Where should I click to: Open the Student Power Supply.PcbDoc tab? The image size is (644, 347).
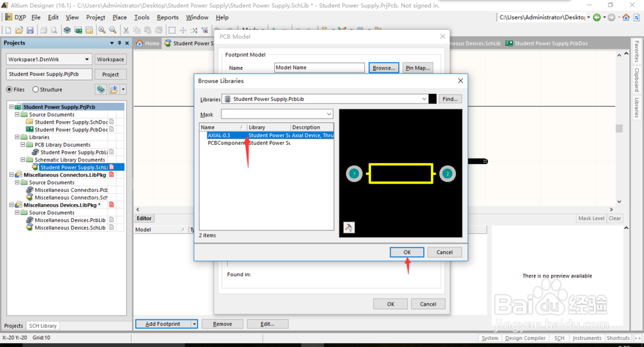[547, 43]
